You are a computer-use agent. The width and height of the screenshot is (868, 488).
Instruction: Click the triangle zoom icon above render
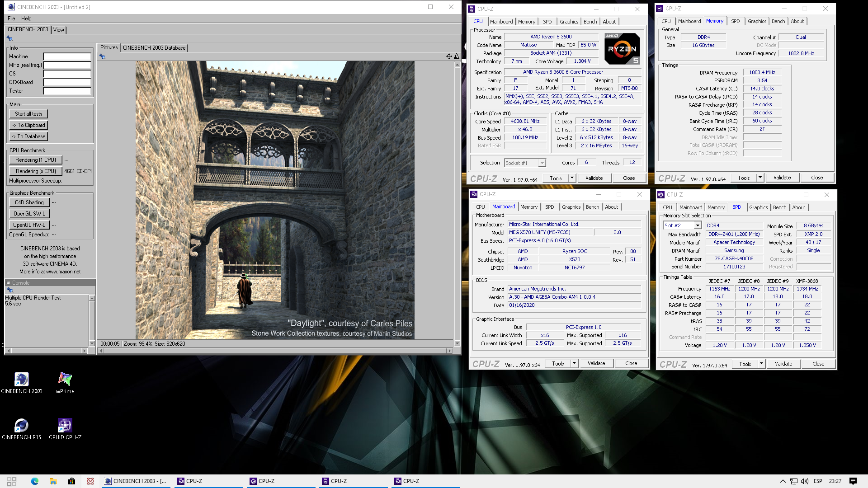pyautogui.click(x=457, y=56)
